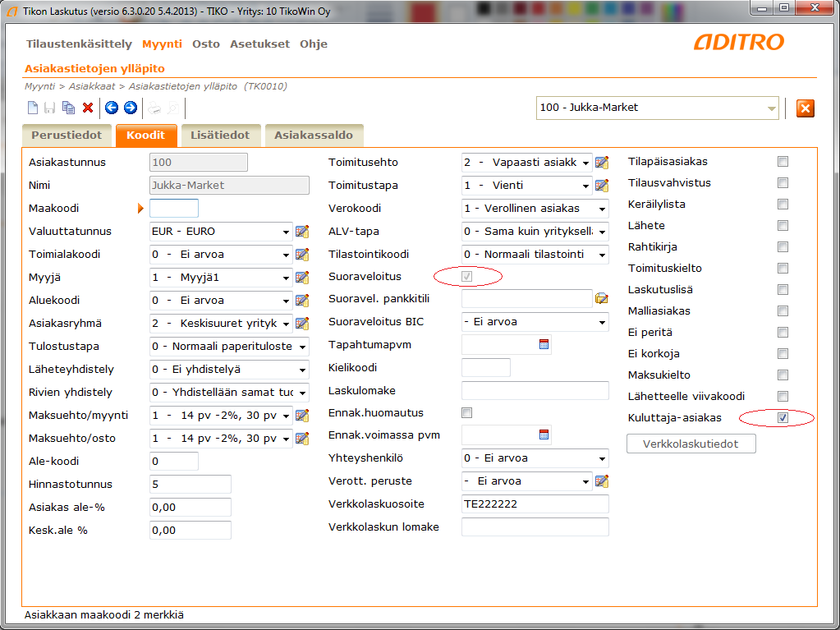This screenshot has height=630, width=840.
Task: Uncheck the Kuluttaja-asiakas checkbox
Action: coord(783,417)
